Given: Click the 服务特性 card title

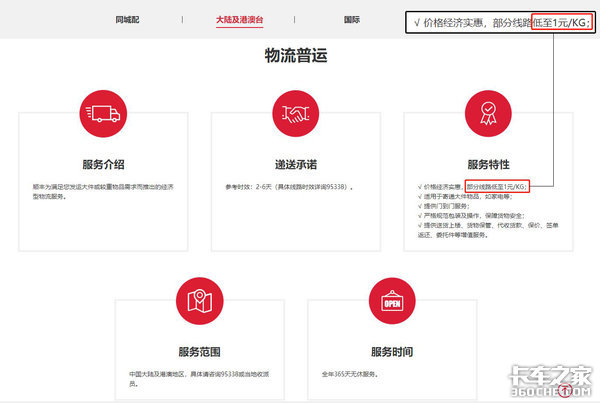Looking at the screenshot, I should click(x=488, y=165).
